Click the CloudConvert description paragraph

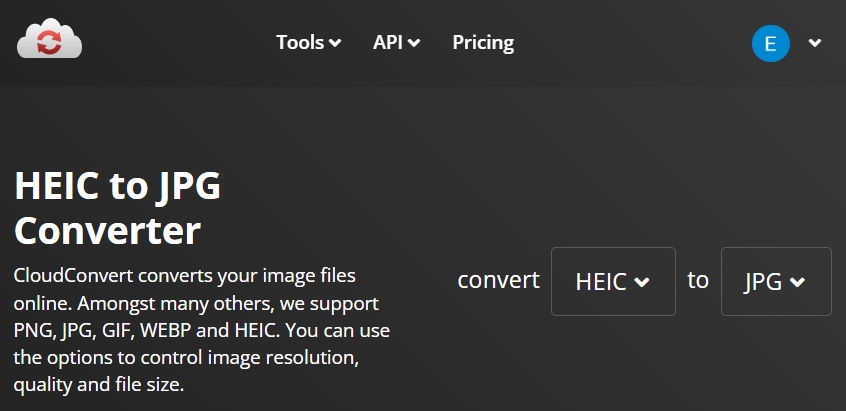(x=202, y=330)
